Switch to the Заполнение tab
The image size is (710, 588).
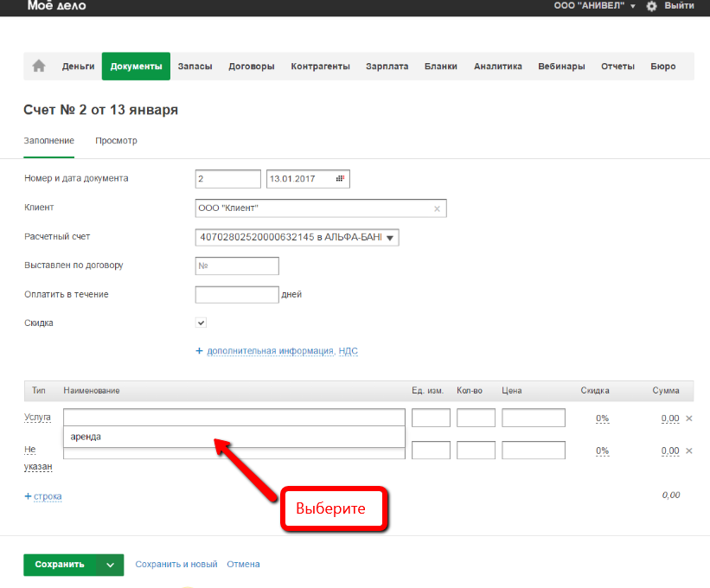coord(49,141)
